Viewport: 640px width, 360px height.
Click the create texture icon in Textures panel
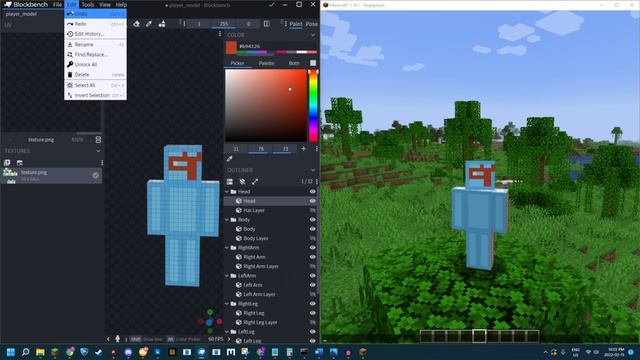(20, 162)
